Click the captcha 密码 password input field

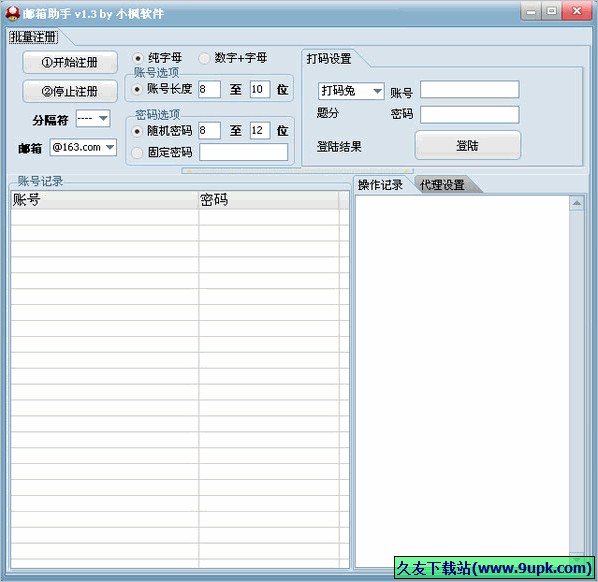coord(469,114)
